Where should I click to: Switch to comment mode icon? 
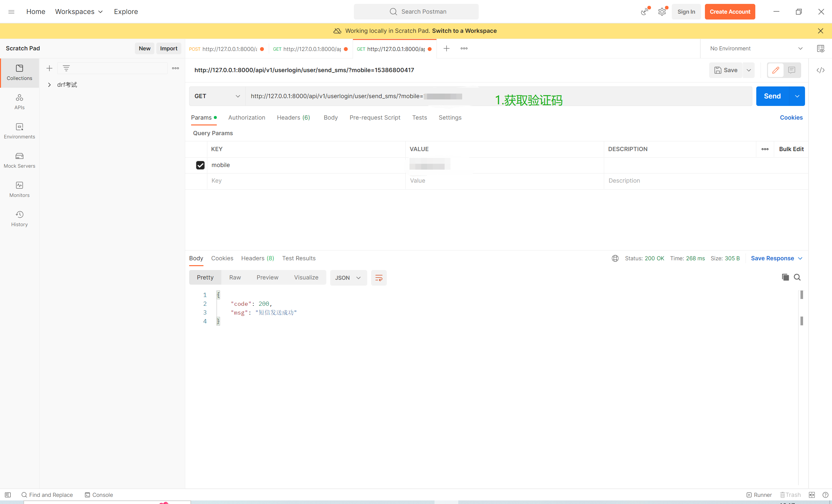(791, 70)
